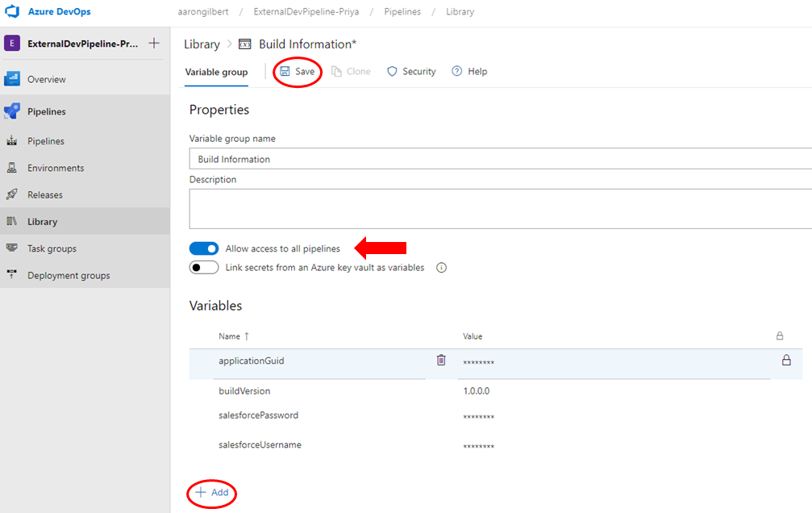The image size is (812, 513).
Task: Go to aarongilbert breadcrumb
Action: tap(203, 11)
